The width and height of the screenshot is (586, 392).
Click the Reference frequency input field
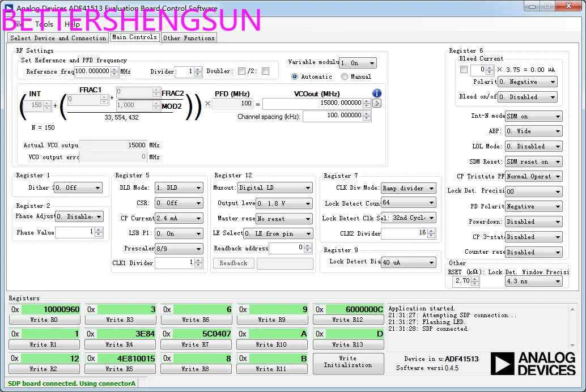tap(92, 71)
